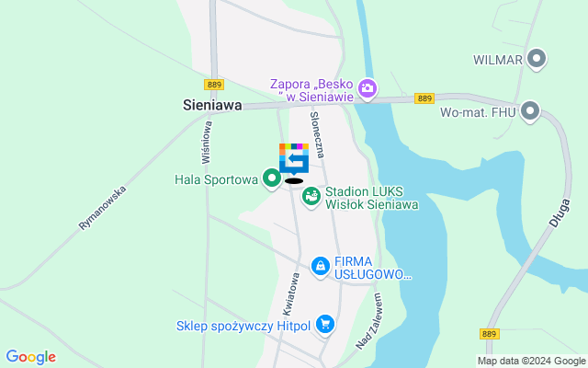This screenshot has height=368, width=588.
Task: Click the Zapora Besko camera pin
Action: 367,89
